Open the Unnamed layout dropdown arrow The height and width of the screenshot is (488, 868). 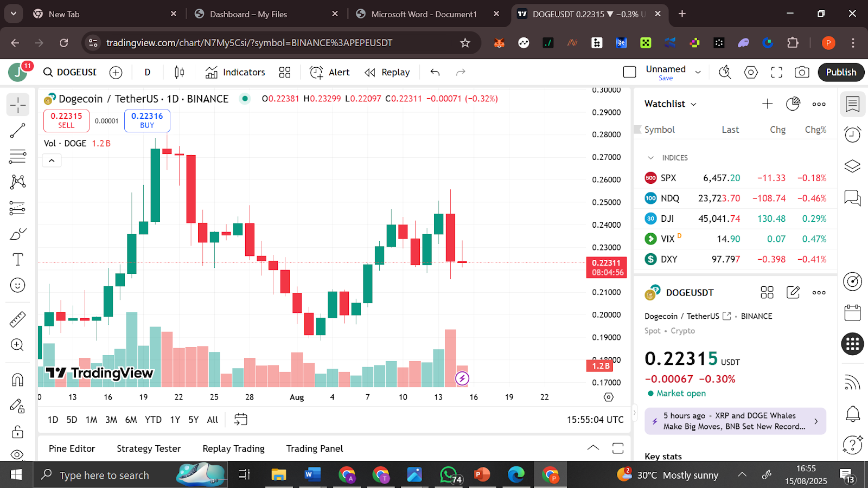point(698,72)
